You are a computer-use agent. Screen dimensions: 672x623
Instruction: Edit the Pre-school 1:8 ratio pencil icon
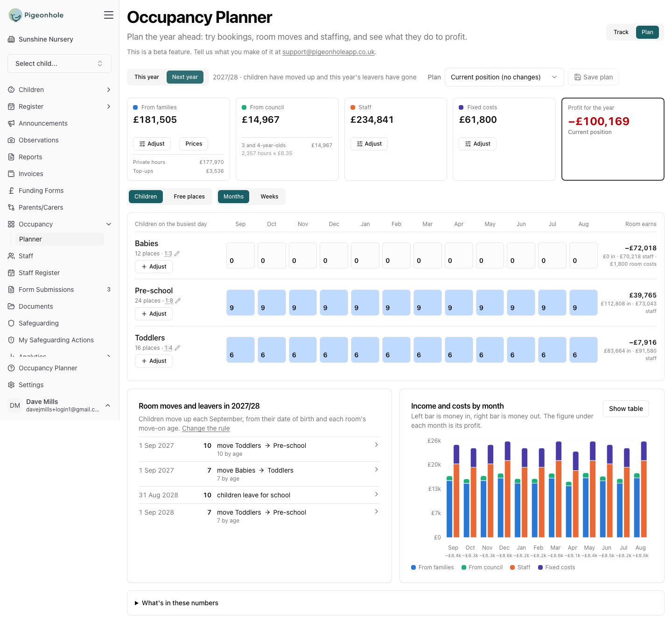point(178,301)
